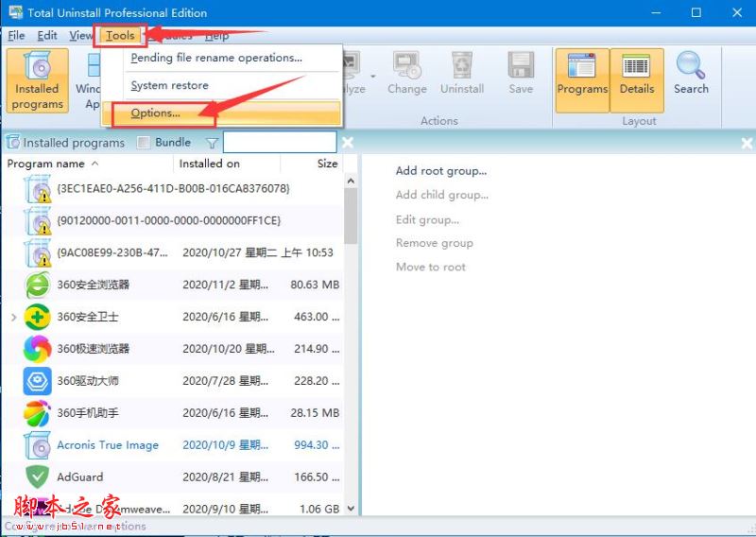This screenshot has height=537, width=756.
Task: Focus the program filter search field
Action: click(x=280, y=143)
